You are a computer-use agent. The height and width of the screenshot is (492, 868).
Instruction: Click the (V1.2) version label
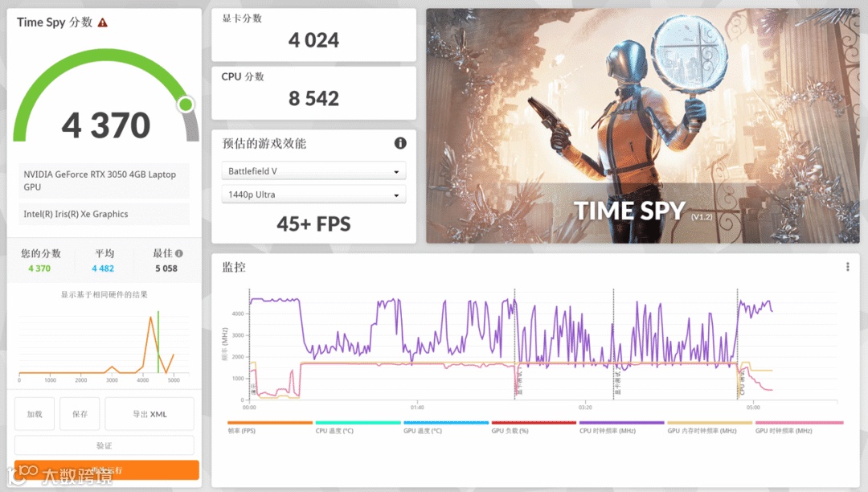click(x=702, y=217)
